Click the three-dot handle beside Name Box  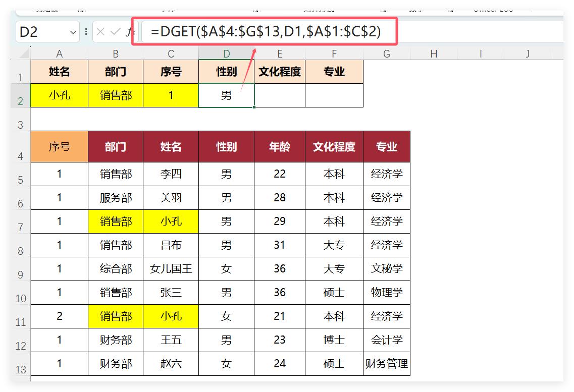[x=86, y=32]
